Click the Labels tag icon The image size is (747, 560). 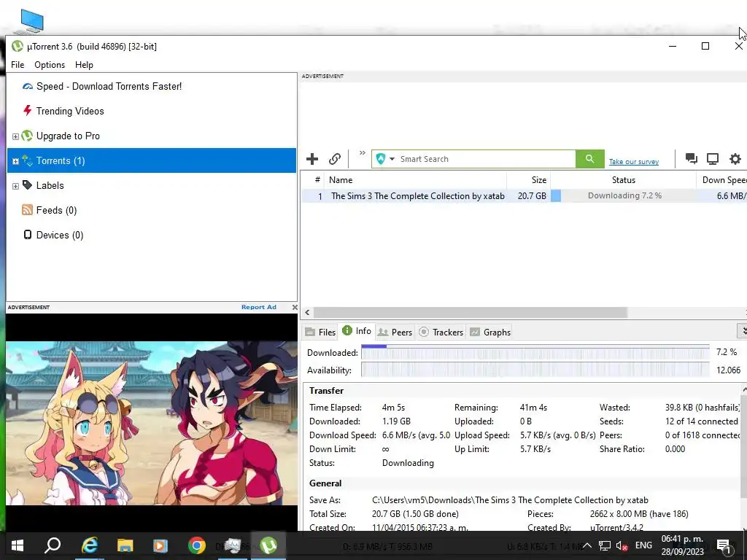coord(27,184)
